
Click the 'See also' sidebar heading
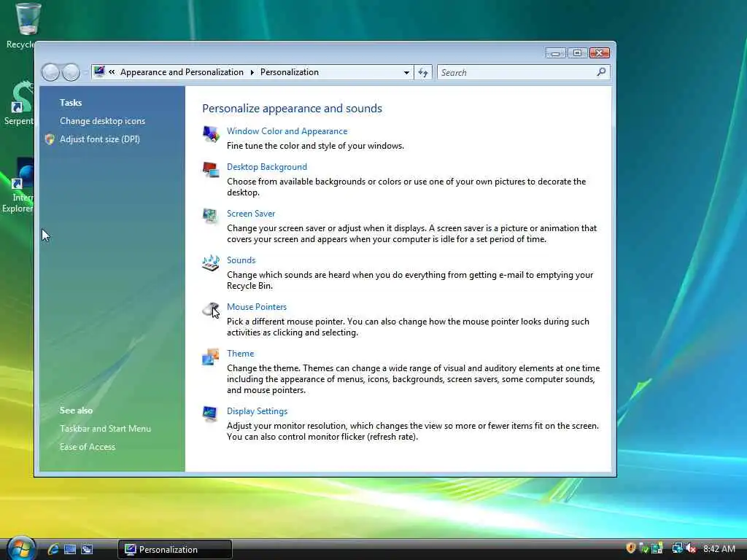(76, 410)
